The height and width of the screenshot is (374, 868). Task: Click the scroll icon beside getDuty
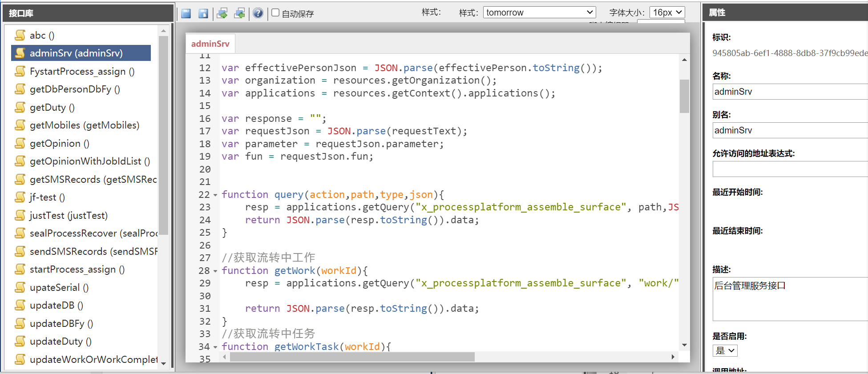tap(20, 107)
